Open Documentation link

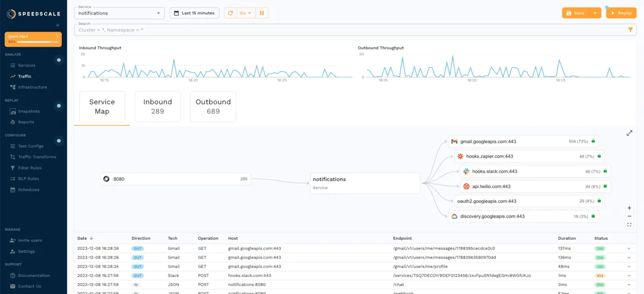click(34, 275)
